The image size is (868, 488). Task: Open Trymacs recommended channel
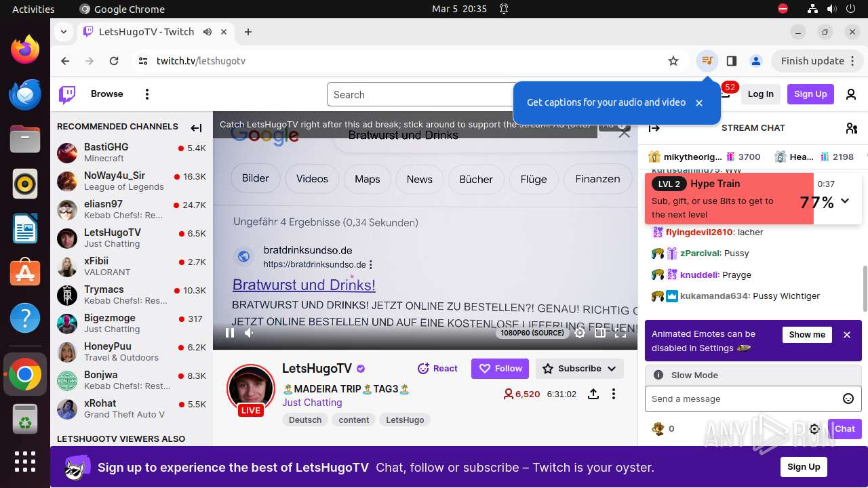pyautogui.click(x=132, y=295)
